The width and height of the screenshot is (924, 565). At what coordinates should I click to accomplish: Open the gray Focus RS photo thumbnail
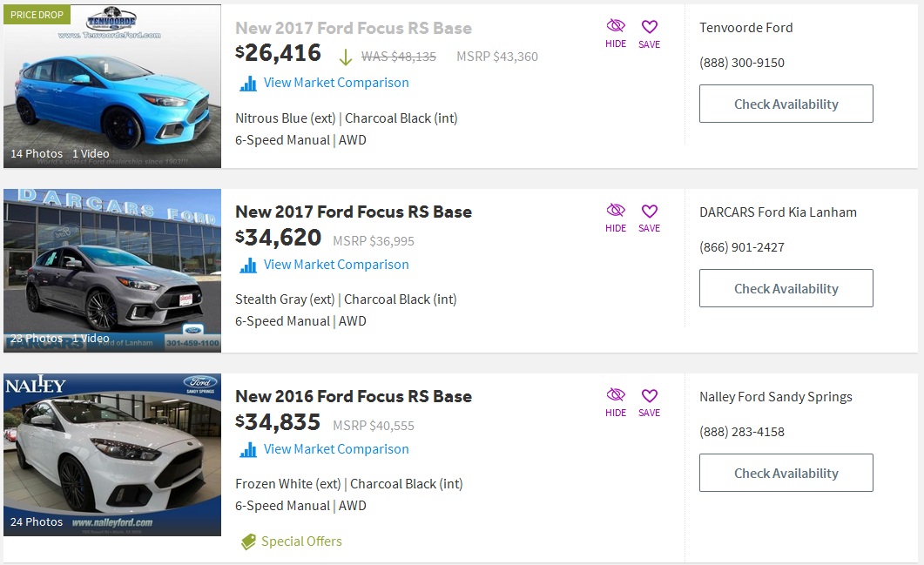[112, 271]
